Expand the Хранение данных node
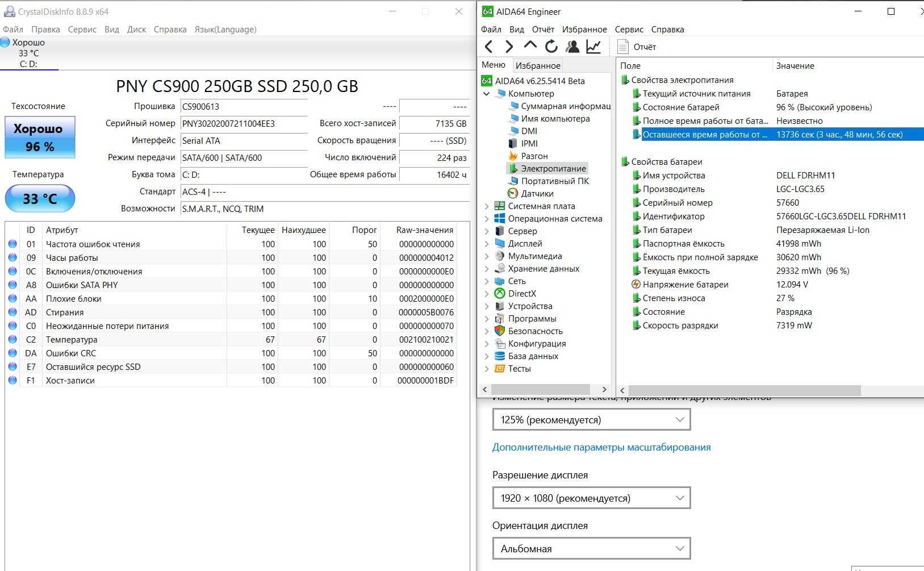 (x=487, y=269)
